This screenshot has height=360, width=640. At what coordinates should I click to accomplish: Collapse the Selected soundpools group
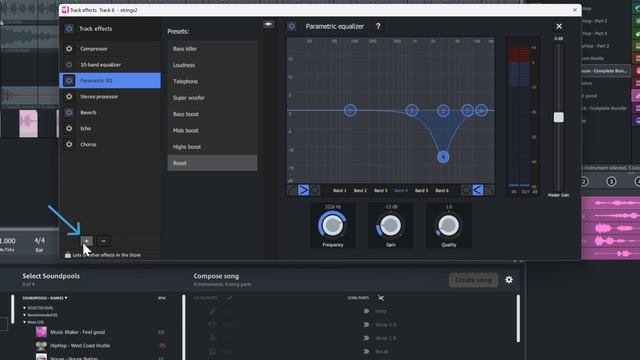[24, 308]
